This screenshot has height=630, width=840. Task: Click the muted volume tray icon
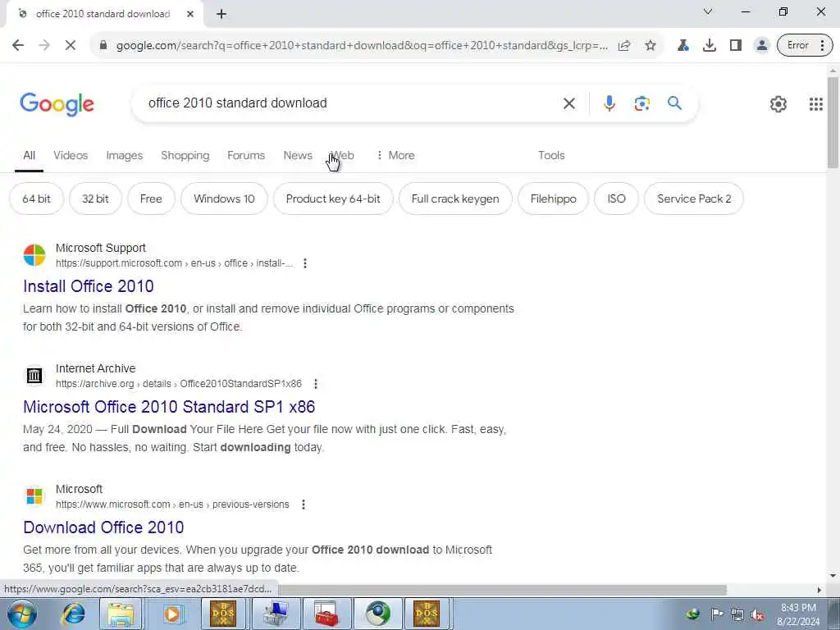(757, 614)
